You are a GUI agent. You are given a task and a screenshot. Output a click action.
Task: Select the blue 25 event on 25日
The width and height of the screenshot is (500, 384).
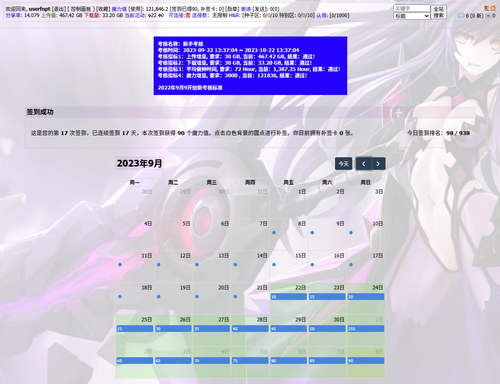(x=135, y=329)
